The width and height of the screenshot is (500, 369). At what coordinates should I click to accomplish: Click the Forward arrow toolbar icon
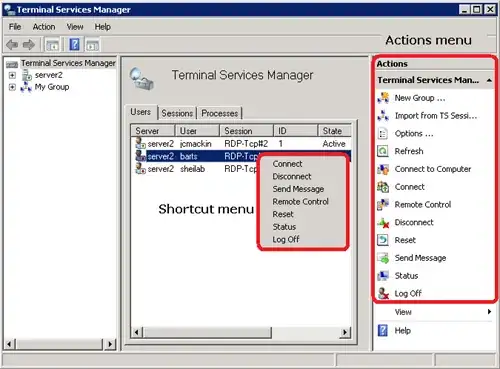click(x=29, y=44)
